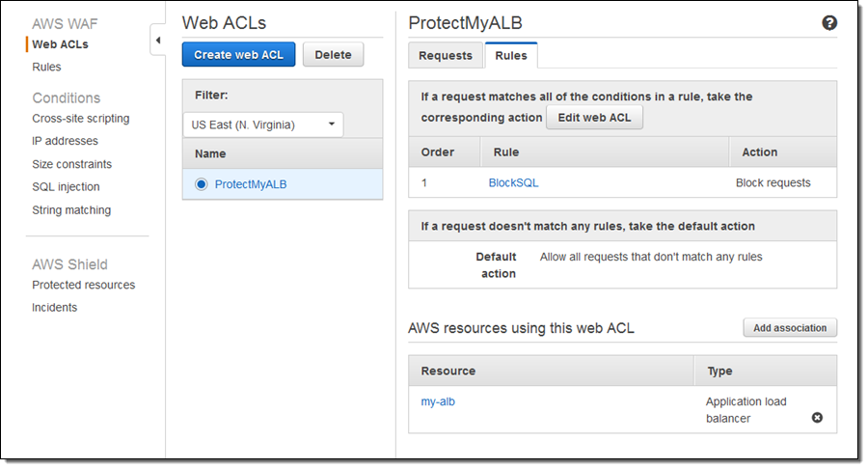This screenshot has height=469, width=868.
Task: Open Cross-site scripting conditions
Action: coord(81,119)
